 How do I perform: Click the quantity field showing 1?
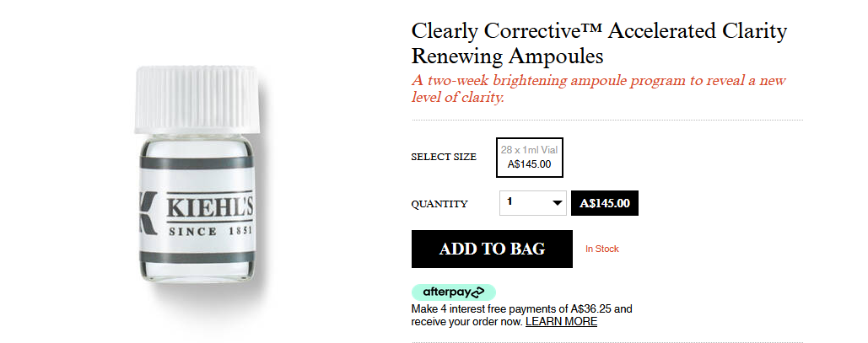pos(532,203)
